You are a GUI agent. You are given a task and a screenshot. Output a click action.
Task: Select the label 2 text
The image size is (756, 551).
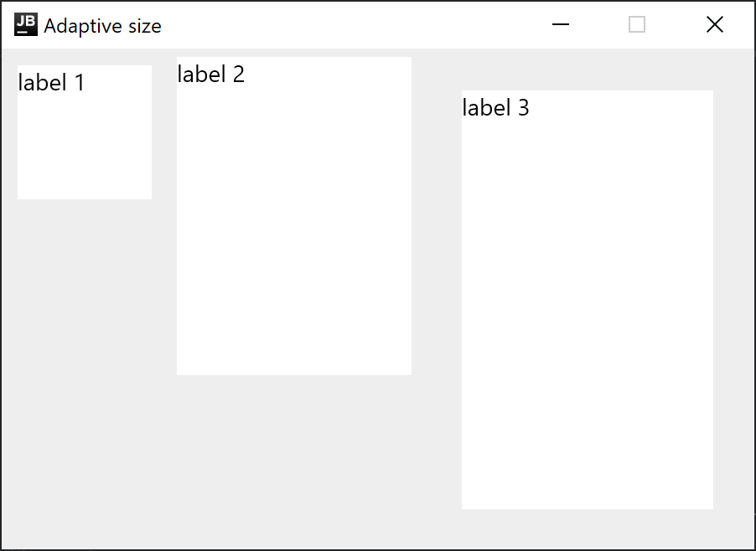pos(210,75)
